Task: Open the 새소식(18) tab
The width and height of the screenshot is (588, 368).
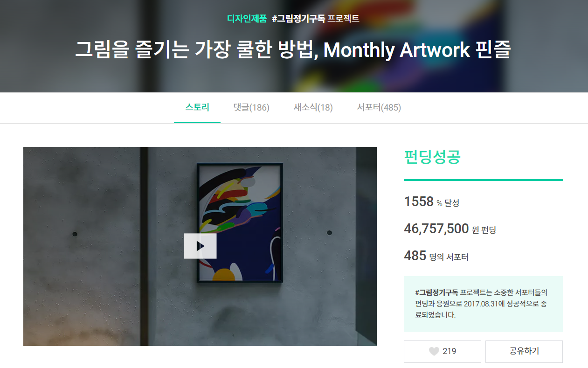Action: pos(313,108)
